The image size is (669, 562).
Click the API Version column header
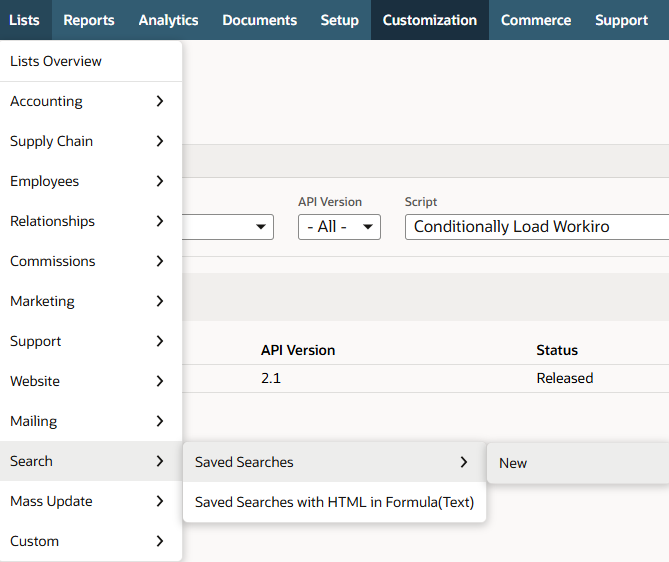[298, 350]
